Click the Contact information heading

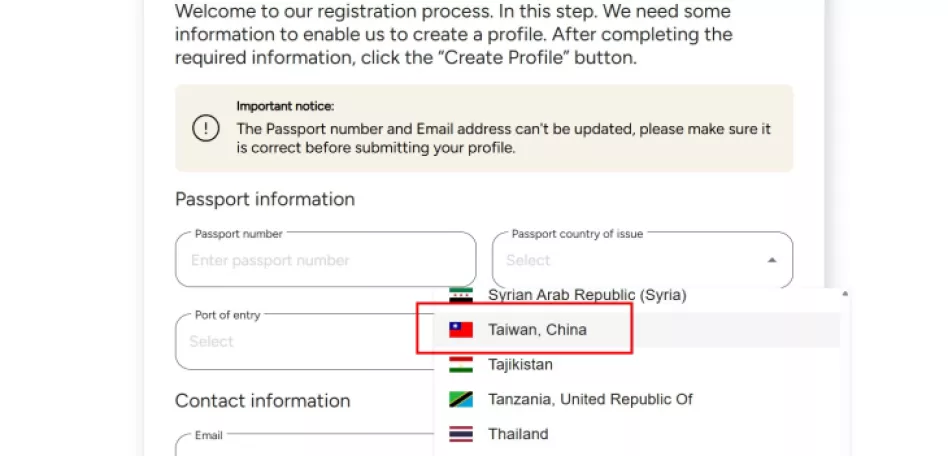click(x=262, y=400)
